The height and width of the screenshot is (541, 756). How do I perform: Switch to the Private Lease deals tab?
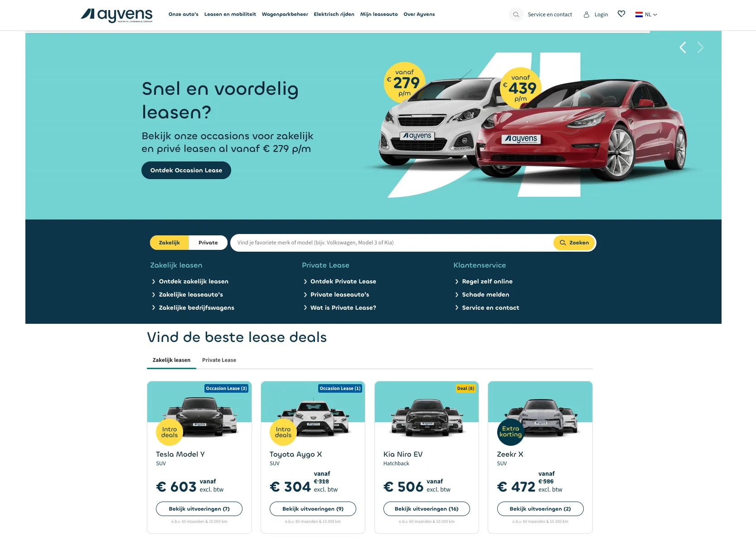click(219, 360)
